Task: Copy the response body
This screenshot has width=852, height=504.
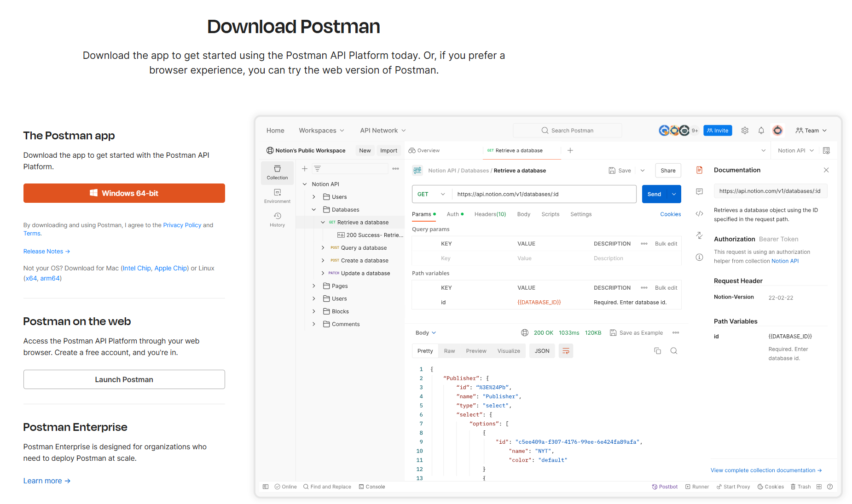Action: click(657, 351)
